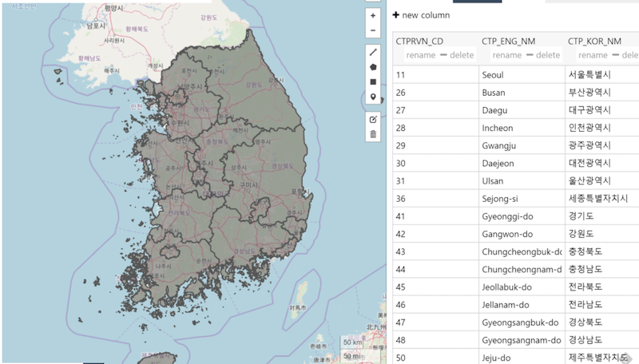Click code cell 11
Screen dimensions: 639x364
(435, 75)
